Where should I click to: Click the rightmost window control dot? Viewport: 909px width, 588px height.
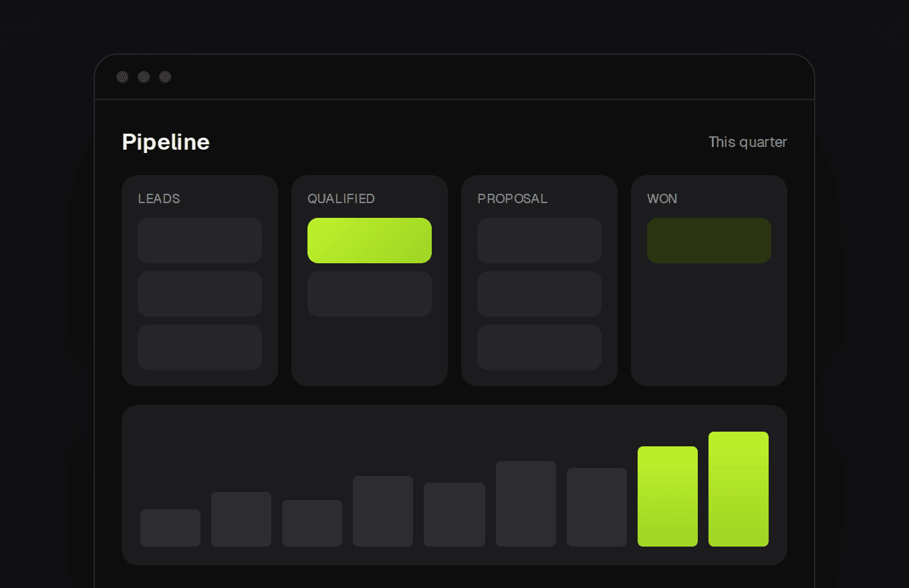pos(165,77)
